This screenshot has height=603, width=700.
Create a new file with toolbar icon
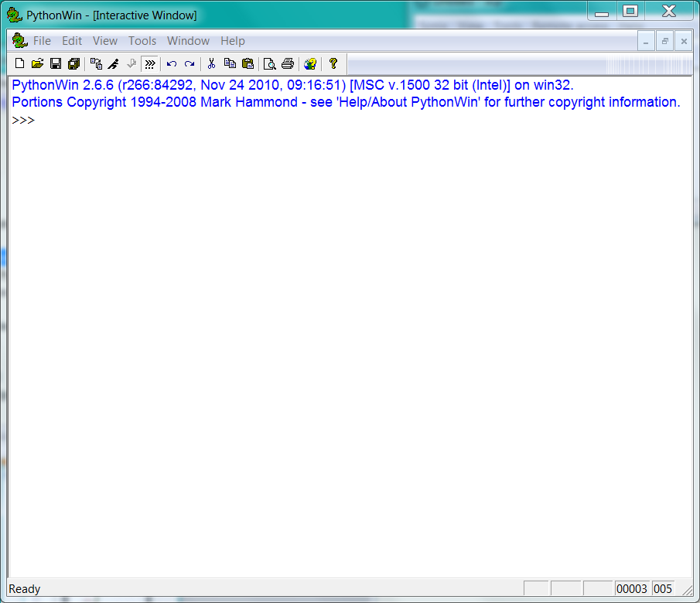(20, 63)
